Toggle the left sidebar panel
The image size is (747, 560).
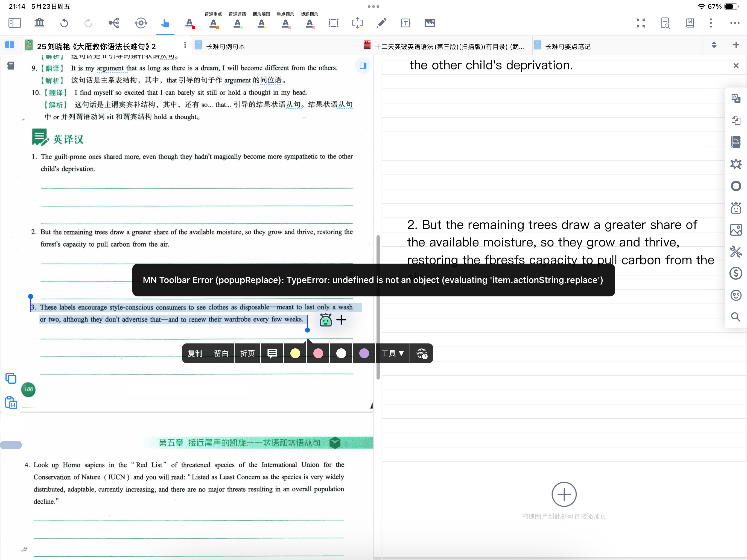coord(14,23)
